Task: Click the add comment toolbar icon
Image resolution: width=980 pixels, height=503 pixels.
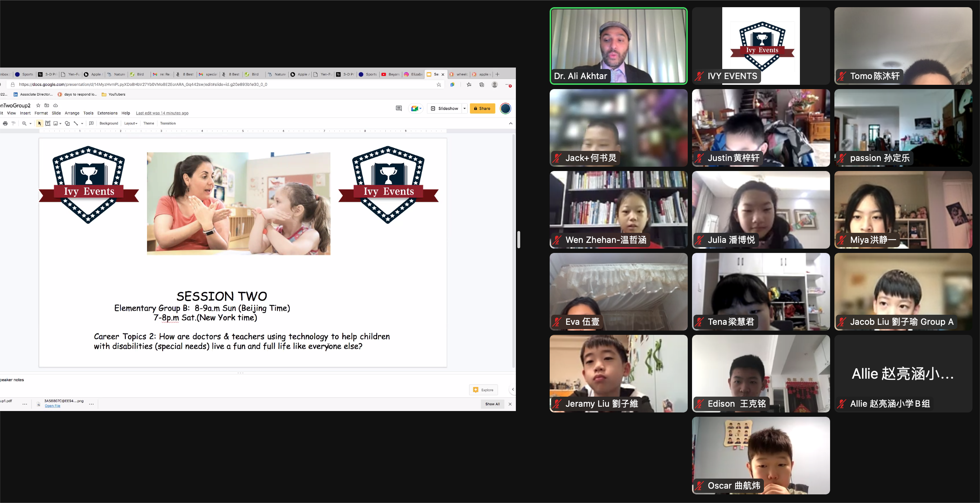Action: pos(91,124)
